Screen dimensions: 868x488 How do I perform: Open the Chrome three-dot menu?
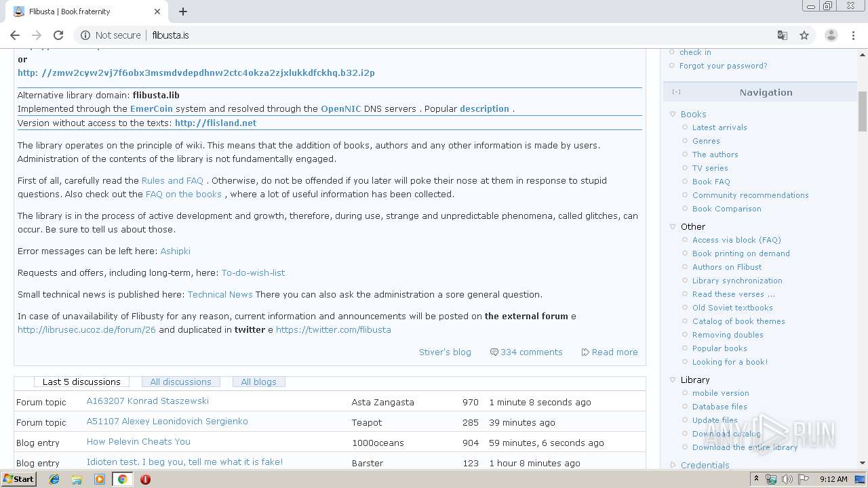(x=854, y=35)
